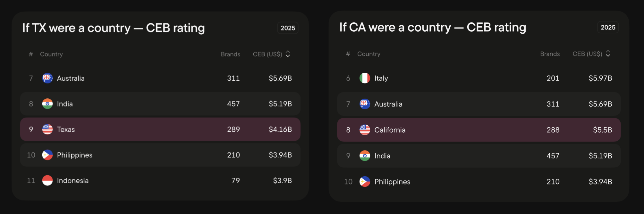Viewport: 644px width, 214px height.
Task: Click the California US flag icon
Action: pyautogui.click(x=365, y=130)
